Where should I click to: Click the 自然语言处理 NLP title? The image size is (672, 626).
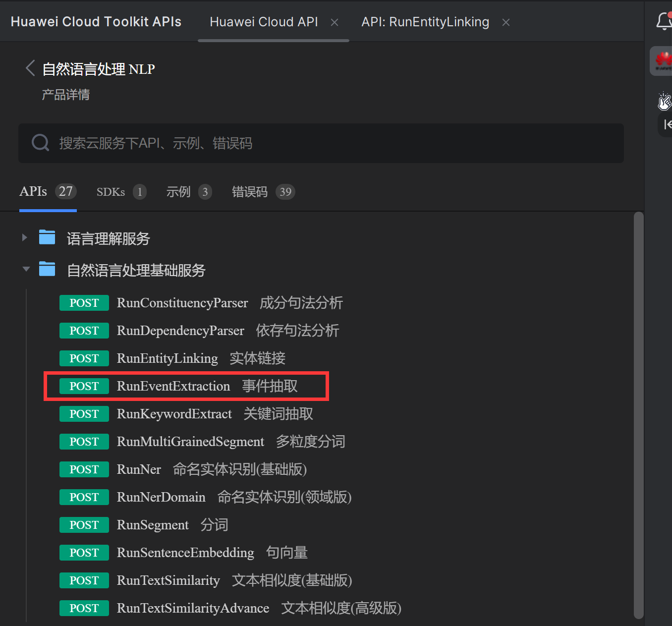point(99,69)
